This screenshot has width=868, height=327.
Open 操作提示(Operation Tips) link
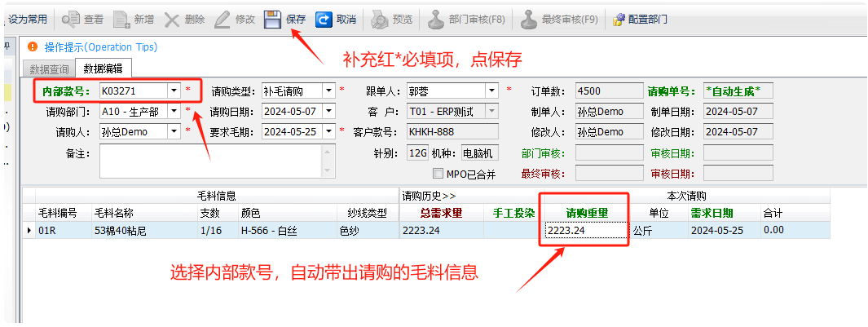101,47
